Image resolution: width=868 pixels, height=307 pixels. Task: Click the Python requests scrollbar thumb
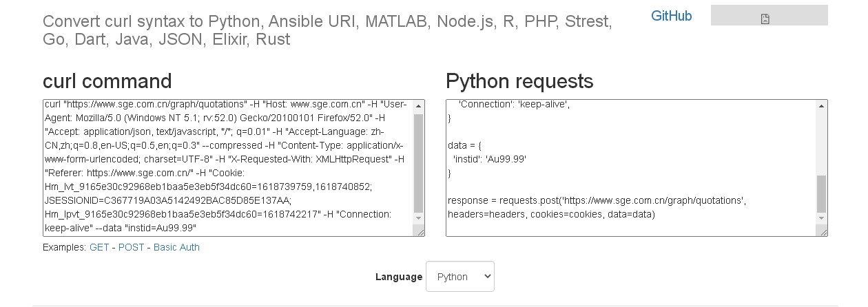[x=821, y=193]
